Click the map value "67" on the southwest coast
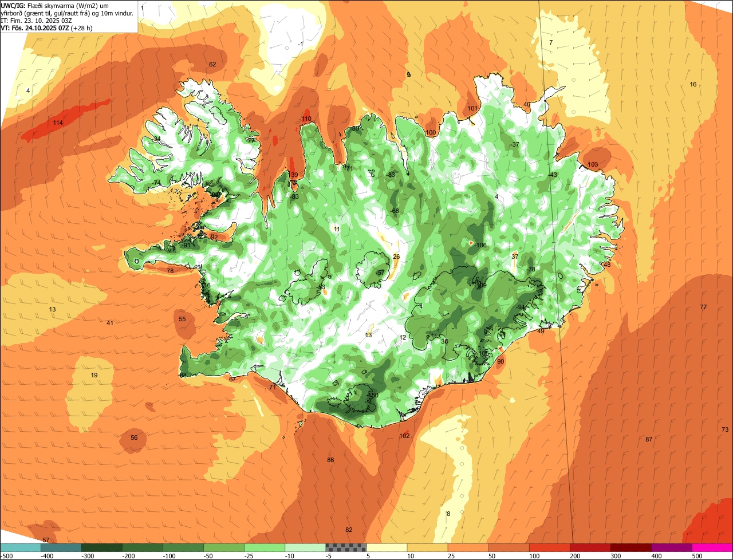Viewport: 733px width, 560px height. [232, 380]
